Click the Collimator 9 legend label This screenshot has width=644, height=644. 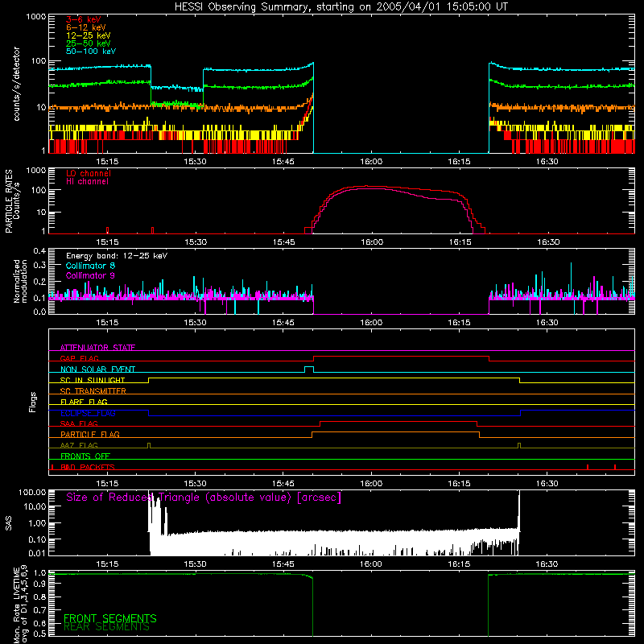tap(90, 275)
